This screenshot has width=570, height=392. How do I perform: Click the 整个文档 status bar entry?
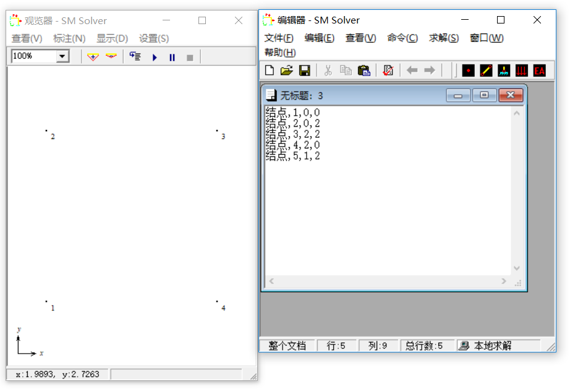pos(287,346)
